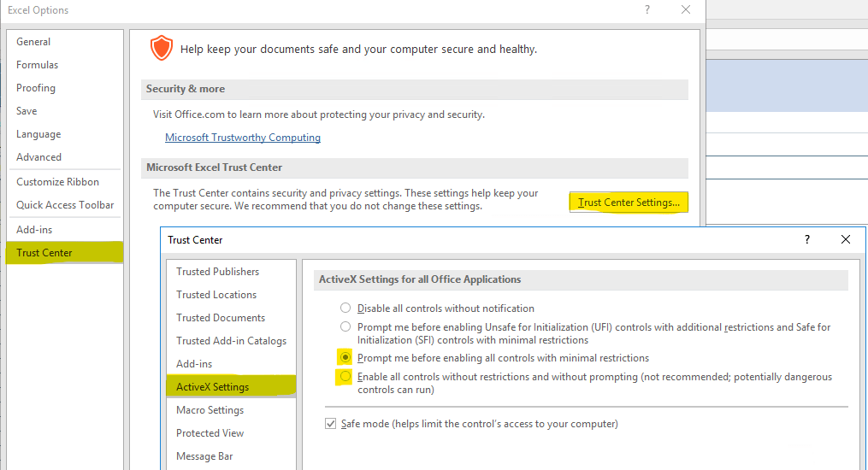Image resolution: width=868 pixels, height=470 pixels.
Task: Close the Trust Center dialog
Action: click(x=845, y=239)
